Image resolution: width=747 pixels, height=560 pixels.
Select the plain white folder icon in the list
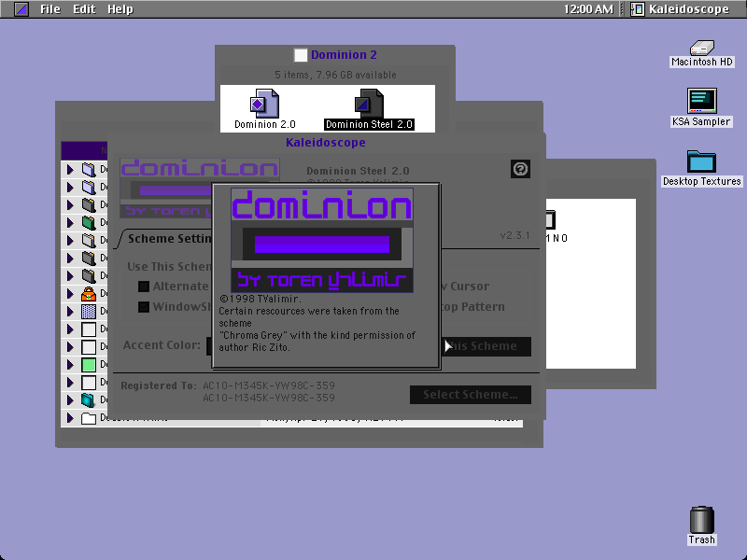[x=89, y=418]
